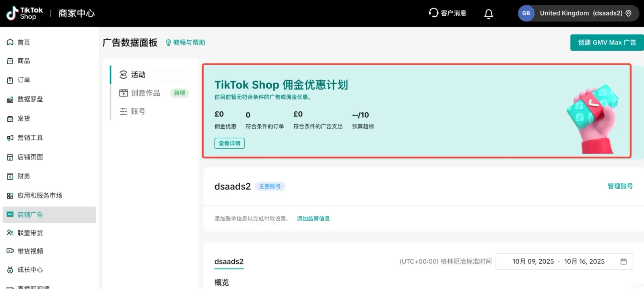Set end date 10月 16, 2025
The image size is (644, 289).
point(584,261)
